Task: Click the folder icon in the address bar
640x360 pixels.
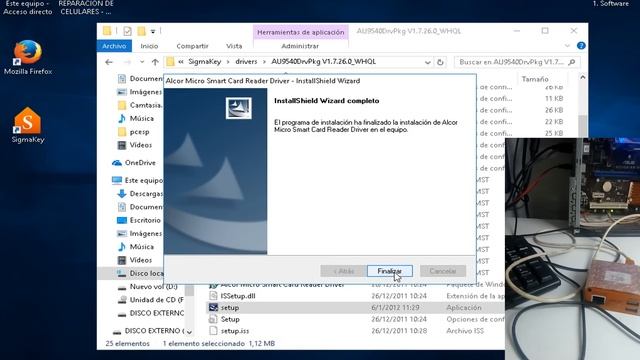Action: point(170,62)
